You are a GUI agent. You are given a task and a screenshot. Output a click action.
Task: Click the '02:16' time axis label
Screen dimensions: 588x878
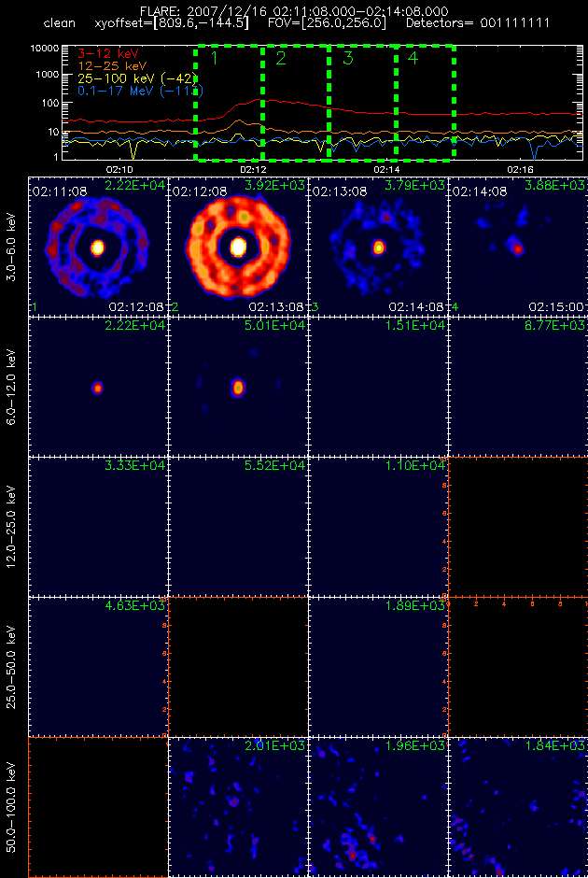(x=520, y=169)
